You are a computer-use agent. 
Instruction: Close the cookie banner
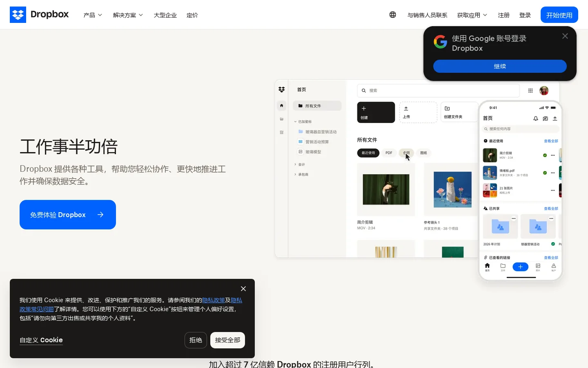click(243, 289)
